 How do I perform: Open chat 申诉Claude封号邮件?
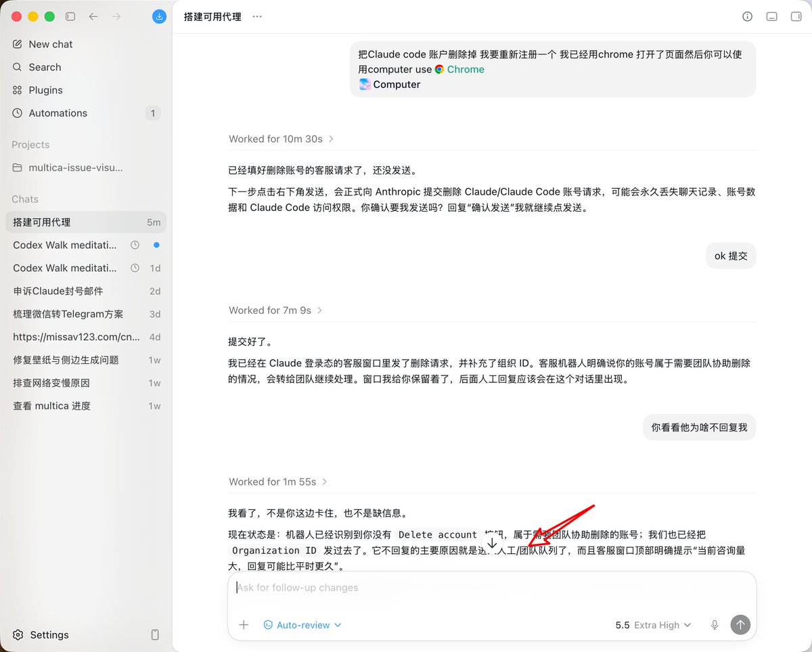(86, 291)
